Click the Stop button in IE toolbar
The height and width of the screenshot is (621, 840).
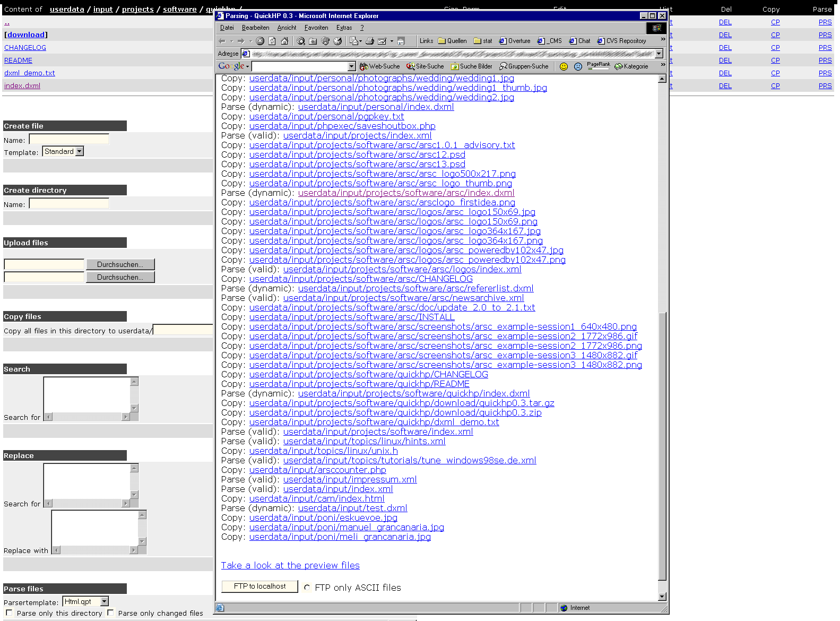point(260,41)
